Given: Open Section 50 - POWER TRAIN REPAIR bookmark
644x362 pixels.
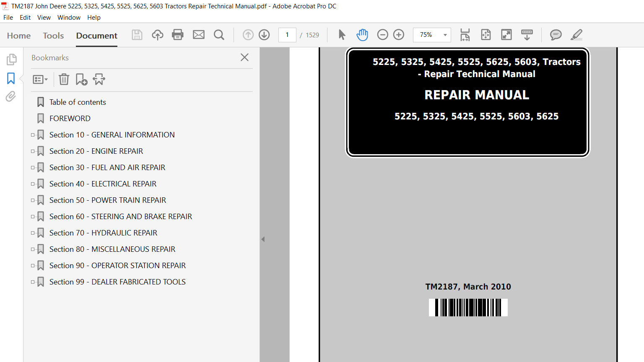Looking at the screenshot, I should [x=108, y=200].
